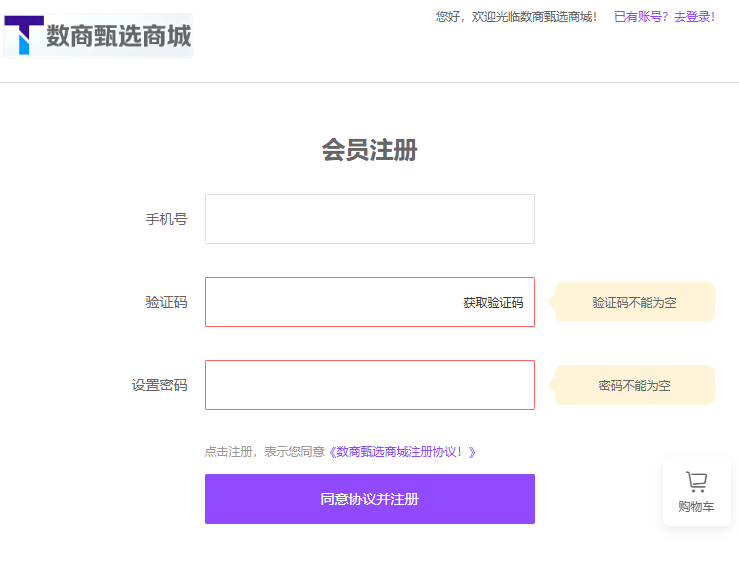Click the 验证码不能为空 error tooltip
739x563 pixels.
click(634, 302)
